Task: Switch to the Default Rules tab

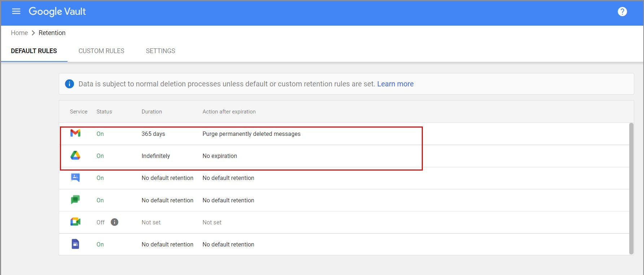Action: (34, 51)
